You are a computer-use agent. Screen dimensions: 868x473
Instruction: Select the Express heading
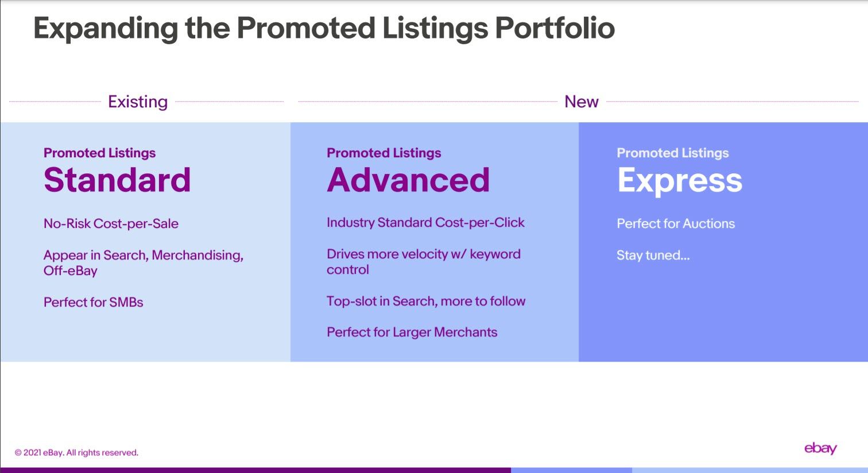680,181
